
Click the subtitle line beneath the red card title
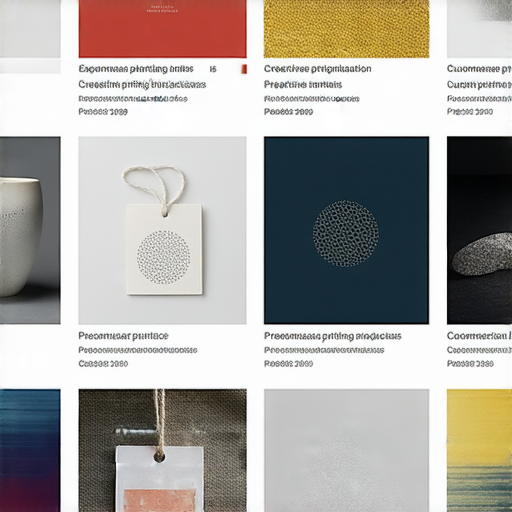(x=142, y=84)
